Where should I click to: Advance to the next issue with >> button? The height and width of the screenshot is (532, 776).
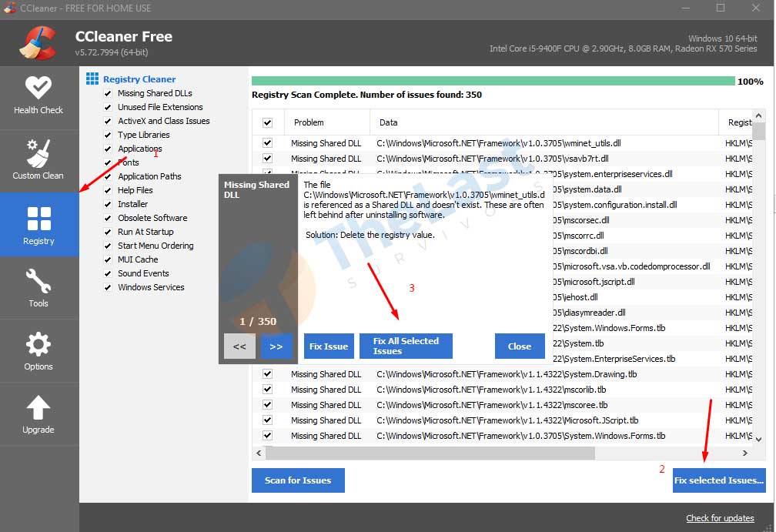click(x=276, y=346)
